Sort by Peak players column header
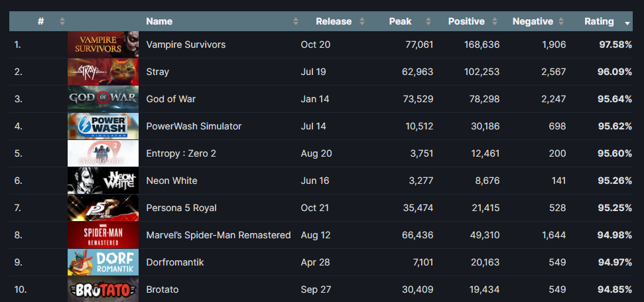Screen dimensions: 644x302 401,21
